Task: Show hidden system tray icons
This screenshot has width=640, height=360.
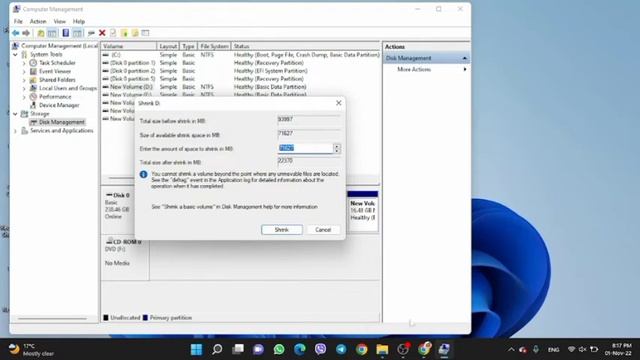Action: point(511,349)
